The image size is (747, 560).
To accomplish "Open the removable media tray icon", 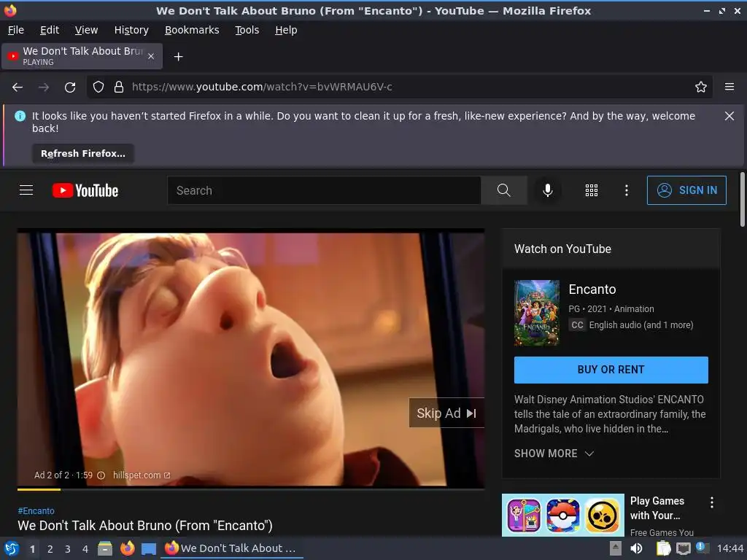I will pyautogui.click(x=616, y=548).
